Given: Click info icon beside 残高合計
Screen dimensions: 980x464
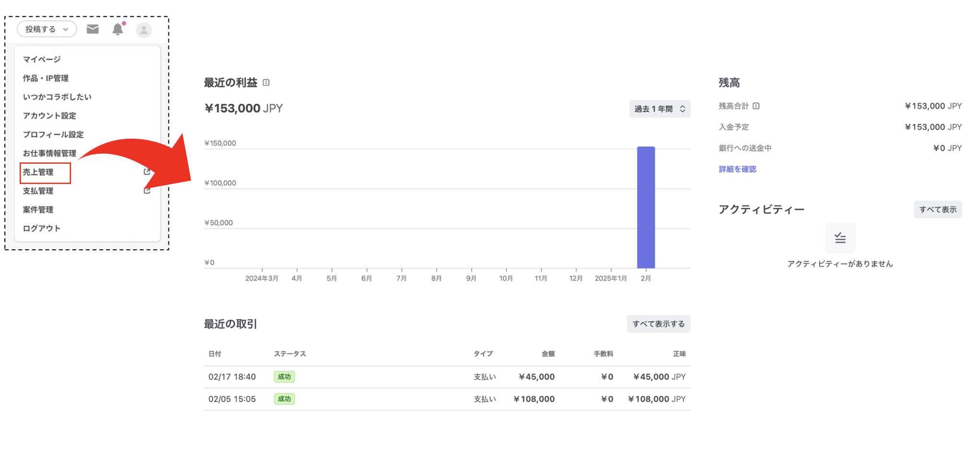Looking at the screenshot, I should point(756,106).
